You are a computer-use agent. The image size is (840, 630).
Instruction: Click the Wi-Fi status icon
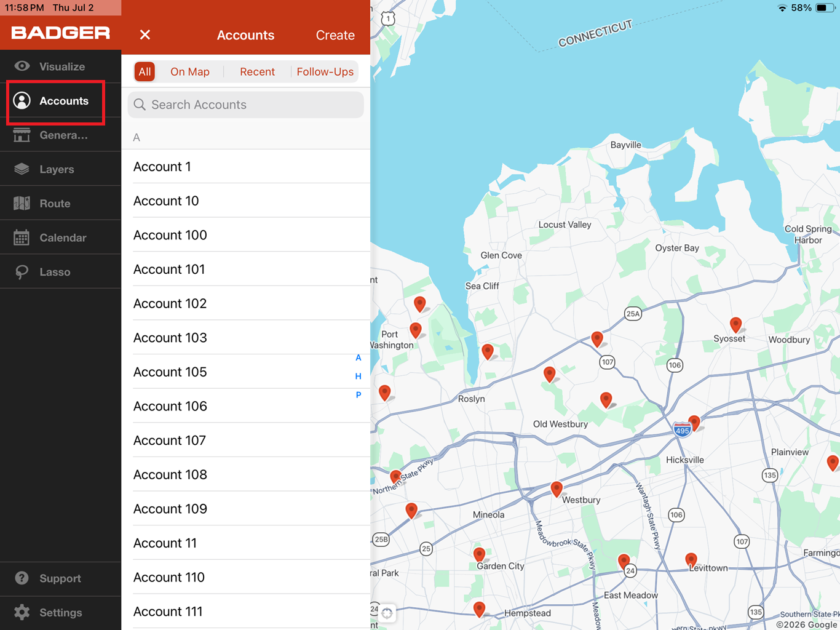(782, 8)
